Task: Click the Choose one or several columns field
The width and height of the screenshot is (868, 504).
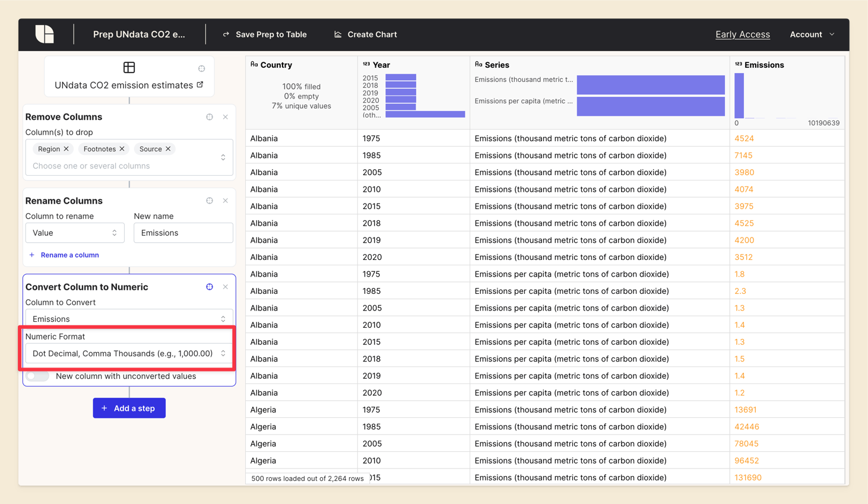Action: (91, 166)
